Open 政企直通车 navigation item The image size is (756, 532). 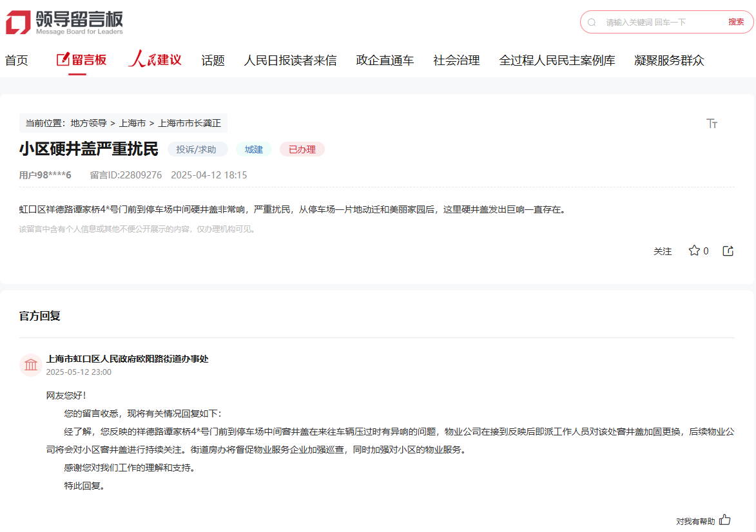[385, 61]
